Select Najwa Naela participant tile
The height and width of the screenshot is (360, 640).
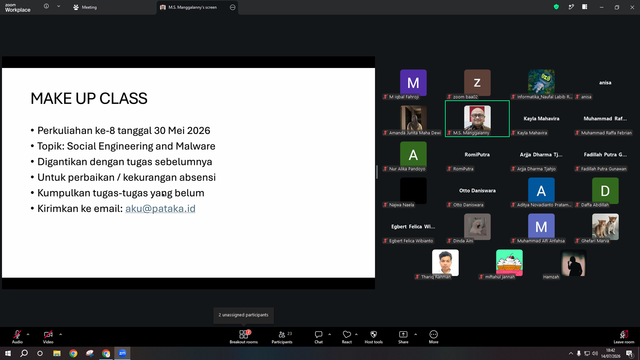(x=413, y=192)
